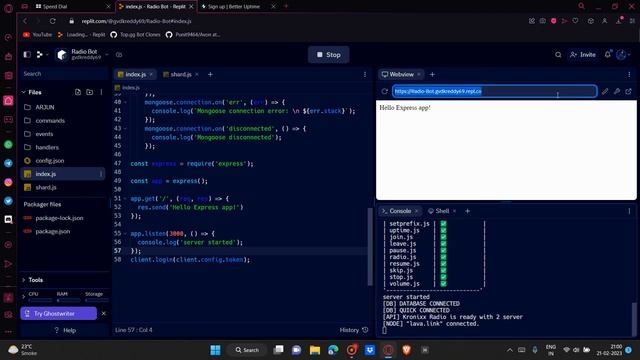Open taskbar Search
Screen dimensions: 640x360
click(247, 350)
